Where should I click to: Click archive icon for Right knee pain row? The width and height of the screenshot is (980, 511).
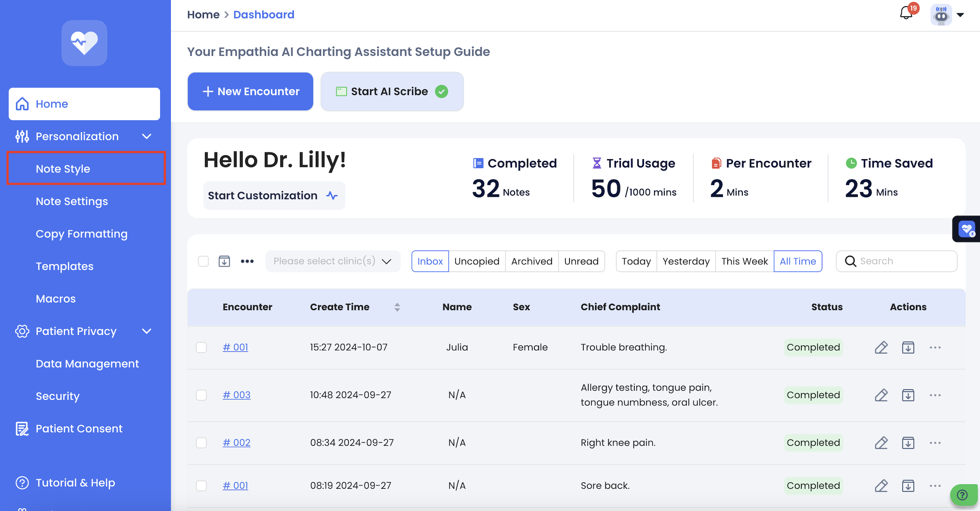(x=908, y=443)
